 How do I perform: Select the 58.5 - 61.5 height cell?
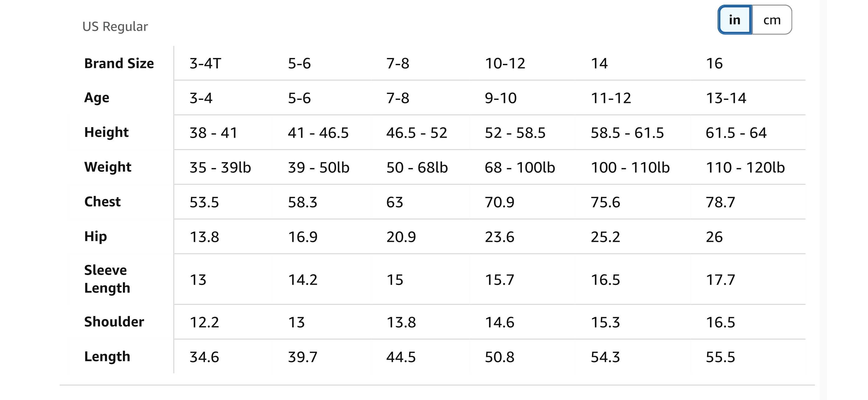627,133
